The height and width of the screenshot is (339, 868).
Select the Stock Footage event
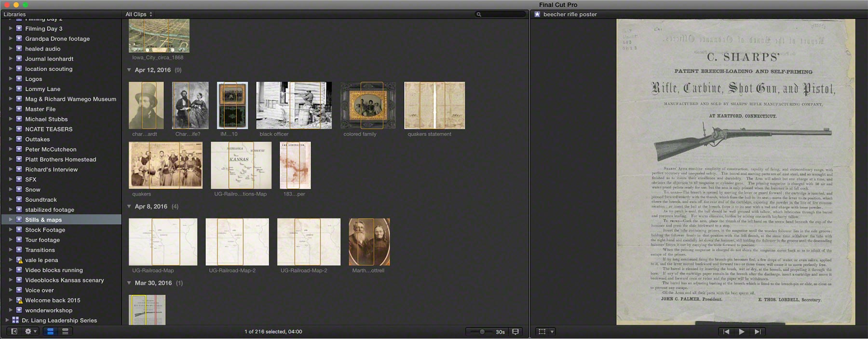45,230
